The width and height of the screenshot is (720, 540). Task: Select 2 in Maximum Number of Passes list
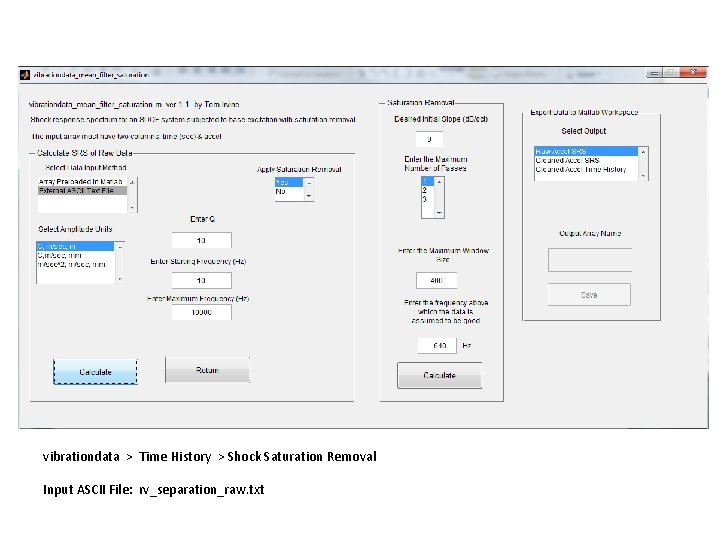(428, 190)
